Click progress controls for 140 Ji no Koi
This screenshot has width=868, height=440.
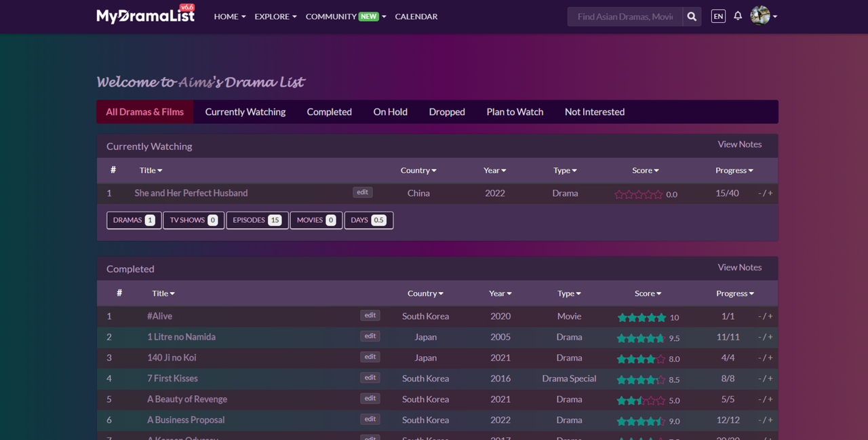pyautogui.click(x=766, y=357)
